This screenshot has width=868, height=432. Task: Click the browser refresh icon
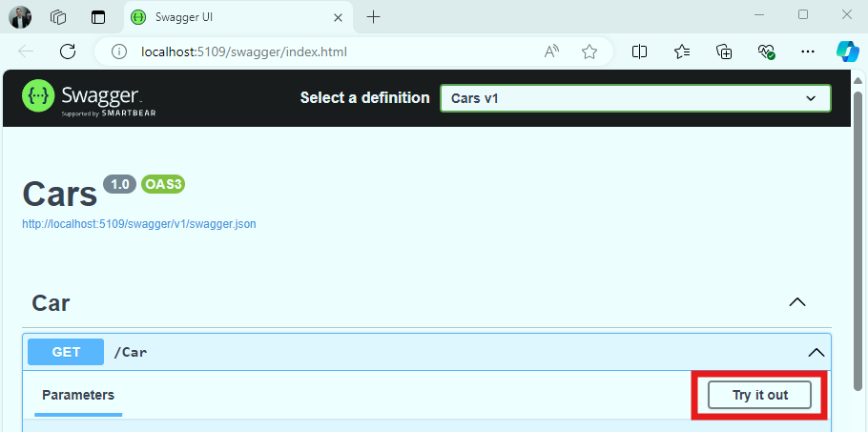(68, 52)
